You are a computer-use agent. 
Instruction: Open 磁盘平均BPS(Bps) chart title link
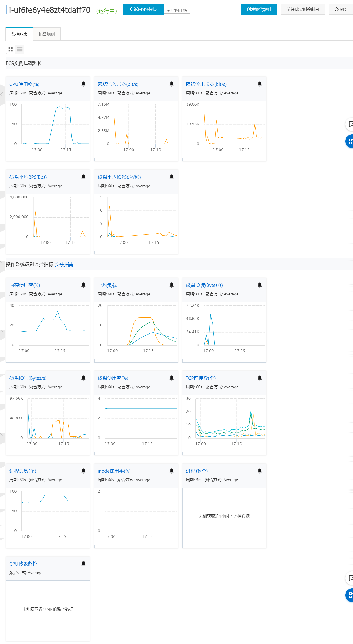28,177
